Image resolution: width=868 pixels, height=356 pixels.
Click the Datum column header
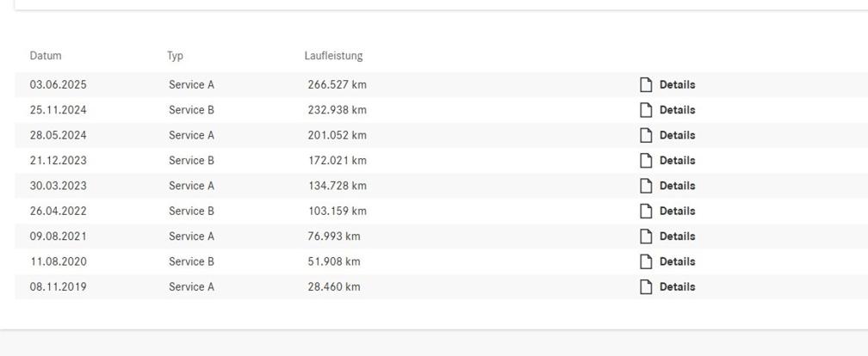[x=46, y=56]
